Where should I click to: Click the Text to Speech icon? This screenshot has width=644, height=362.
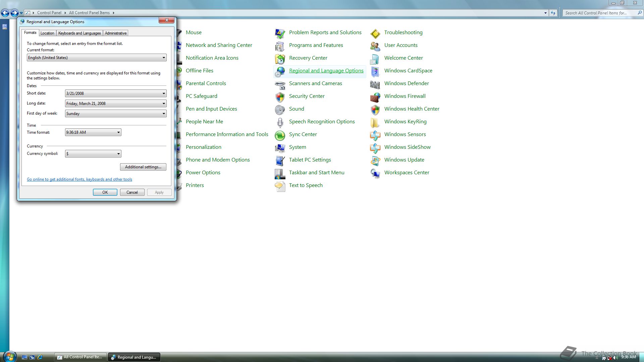pos(280,186)
